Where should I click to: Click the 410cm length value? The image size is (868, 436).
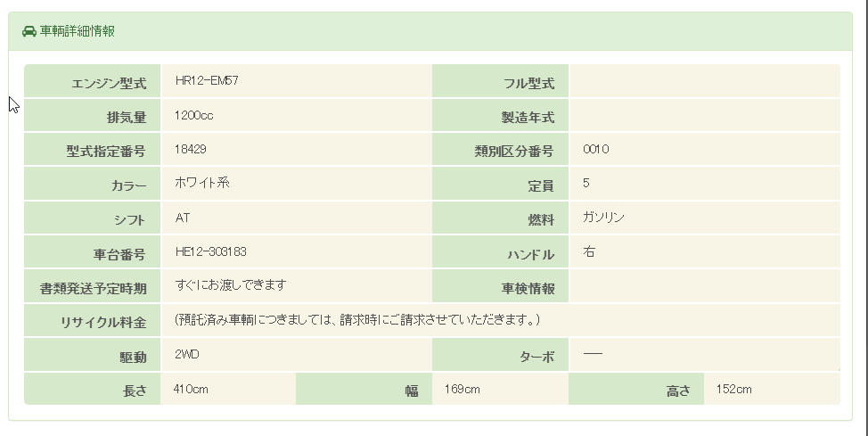pyautogui.click(x=191, y=389)
